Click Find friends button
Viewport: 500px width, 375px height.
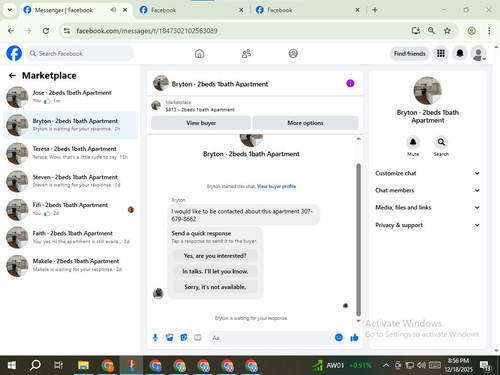[409, 53]
